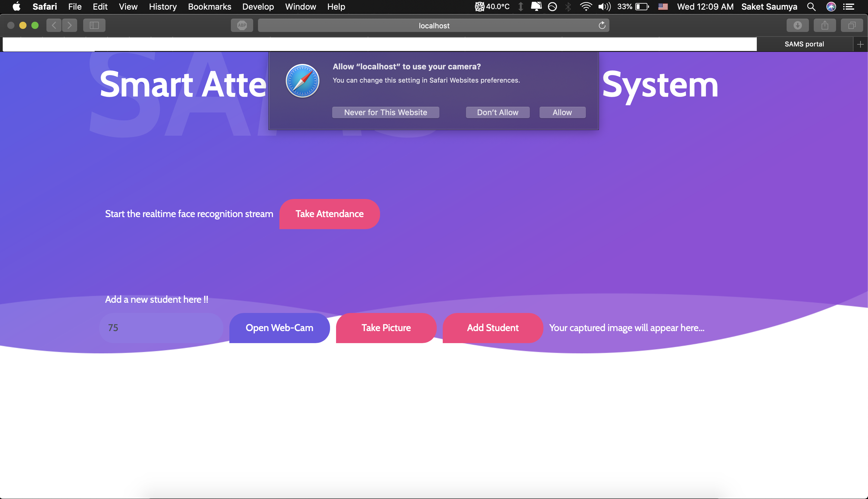868x499 pixels.
Task: Click Never for This Website
Action: click(385, 112)
